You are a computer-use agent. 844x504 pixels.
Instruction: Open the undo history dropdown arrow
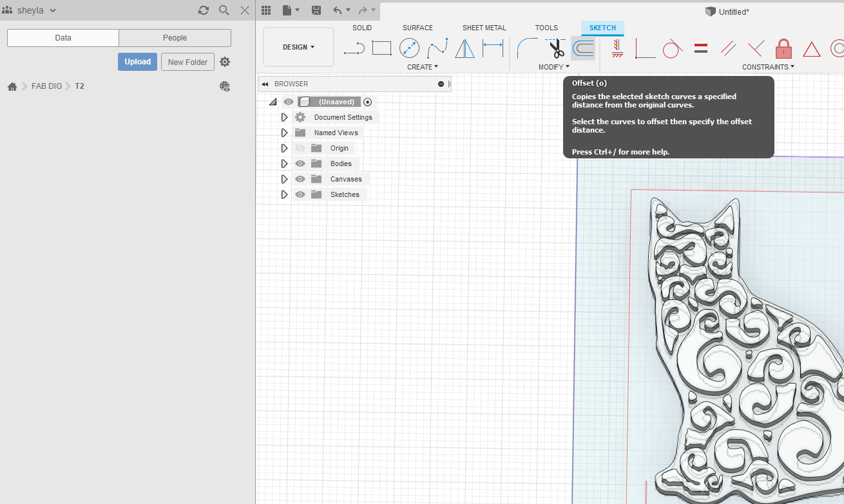(x=349, y=10)
